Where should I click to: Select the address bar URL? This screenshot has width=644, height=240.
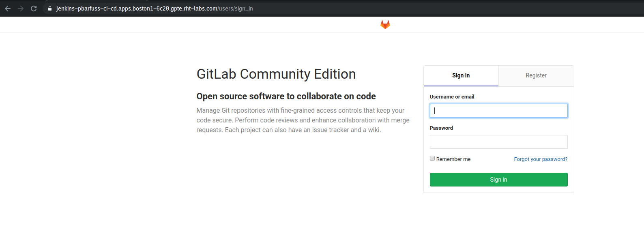pos(155,9)
